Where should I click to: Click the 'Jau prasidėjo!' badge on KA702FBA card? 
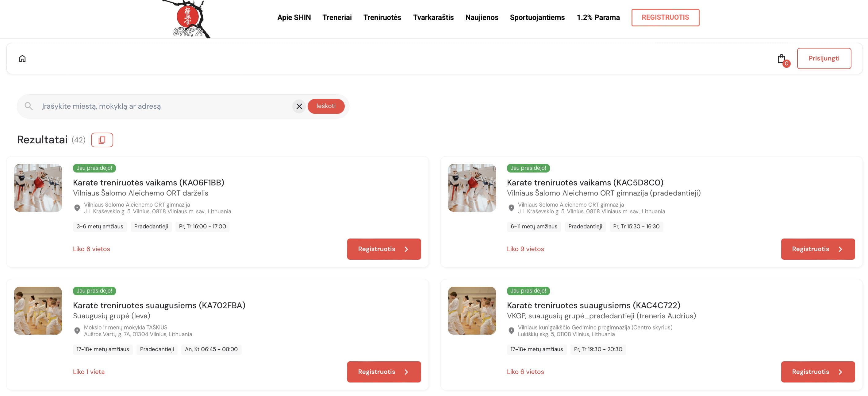pyautogui.click(x=94, y=290)
